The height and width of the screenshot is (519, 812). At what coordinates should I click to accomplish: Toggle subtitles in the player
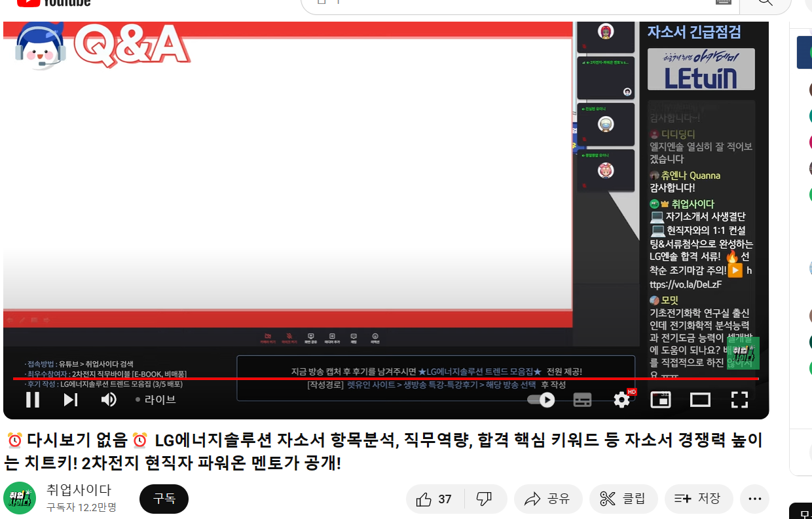tap(582, 400)
